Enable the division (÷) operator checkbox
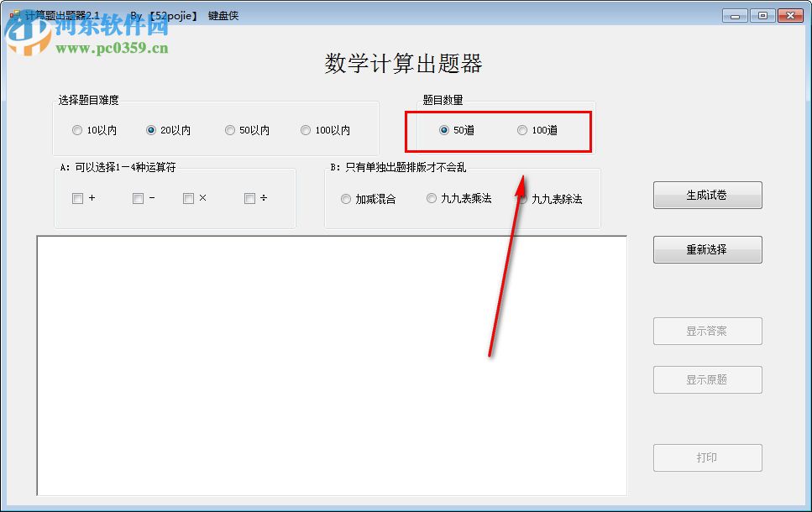Screen dimensions: 812x512 [249, 198]
